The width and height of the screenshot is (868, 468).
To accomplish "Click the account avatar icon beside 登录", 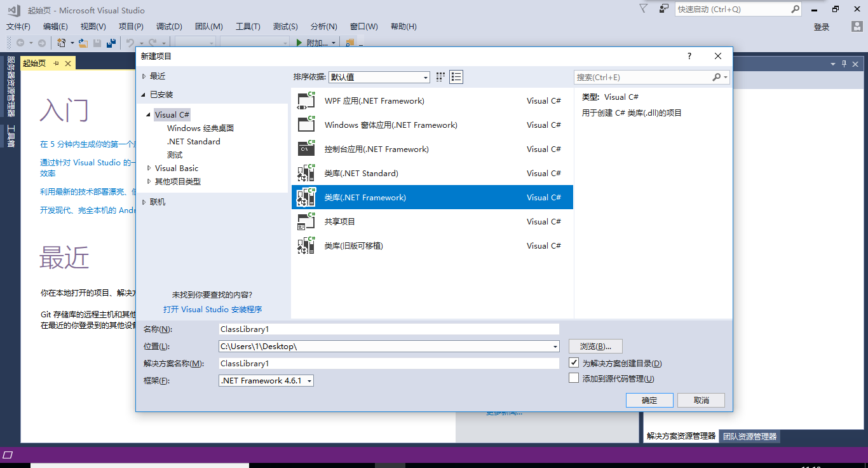I will [857, 27].
